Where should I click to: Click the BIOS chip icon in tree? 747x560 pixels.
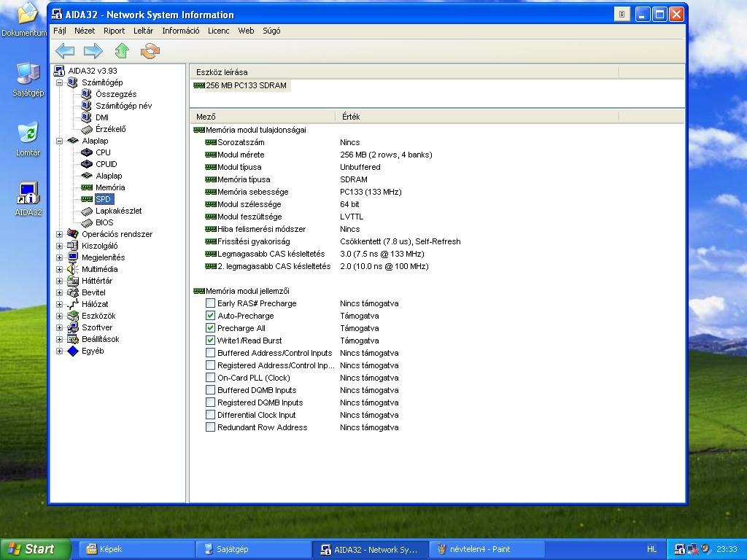point(87,222)
